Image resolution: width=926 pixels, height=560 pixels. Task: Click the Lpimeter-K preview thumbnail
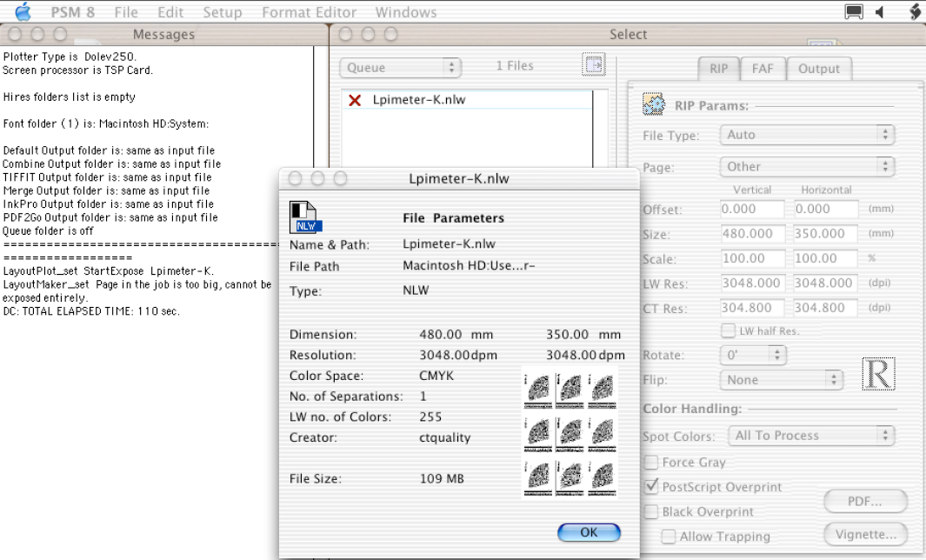[570, 432]
